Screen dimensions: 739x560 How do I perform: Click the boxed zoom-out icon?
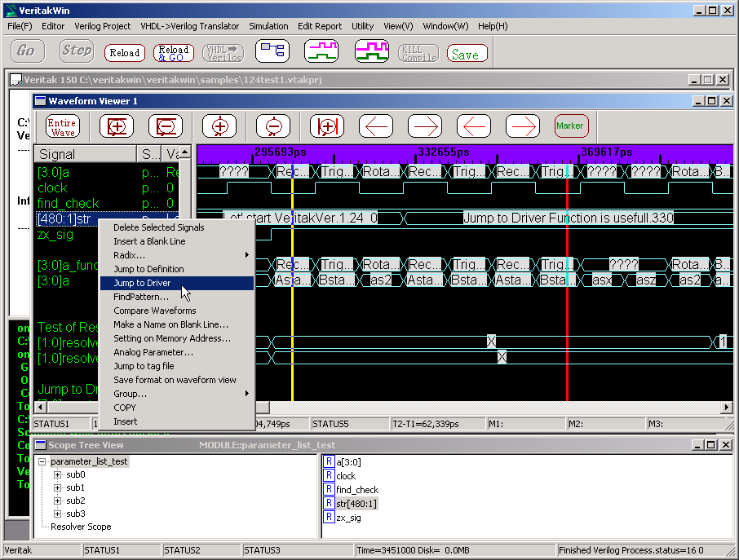click(166, 126)
